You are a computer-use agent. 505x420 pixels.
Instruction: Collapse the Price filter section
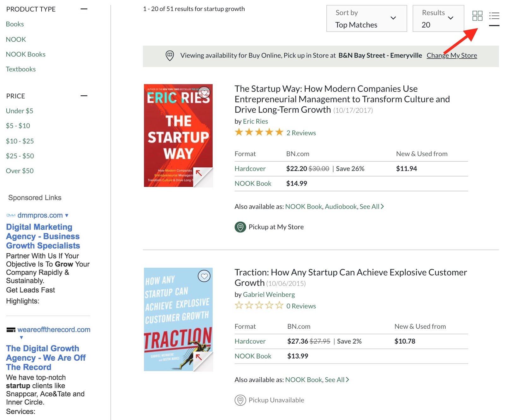click(x=84, y=96)
